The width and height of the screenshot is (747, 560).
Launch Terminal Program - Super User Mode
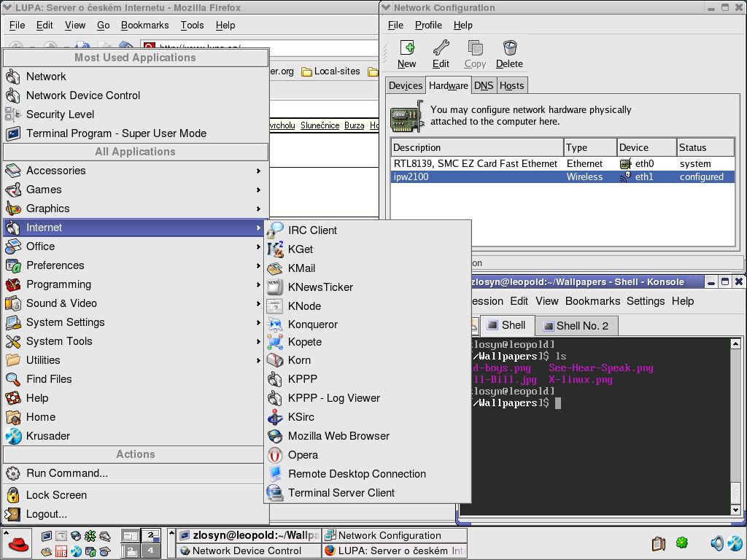click(x=136, y=133)
